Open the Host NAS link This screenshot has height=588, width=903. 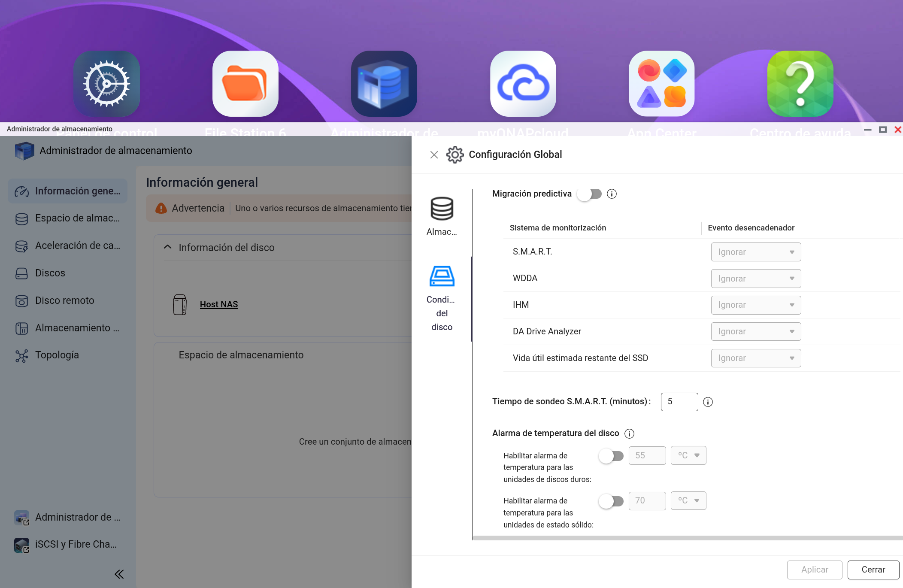(218, 304)
